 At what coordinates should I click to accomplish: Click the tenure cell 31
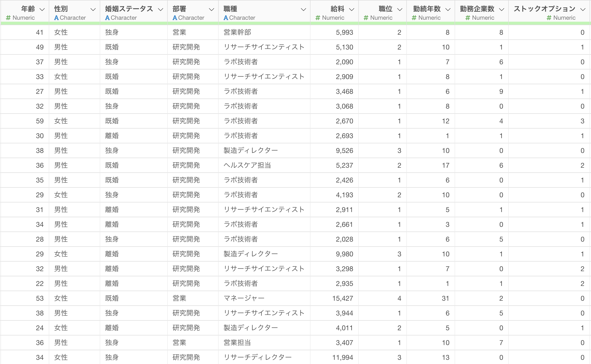tap(431, 298)
